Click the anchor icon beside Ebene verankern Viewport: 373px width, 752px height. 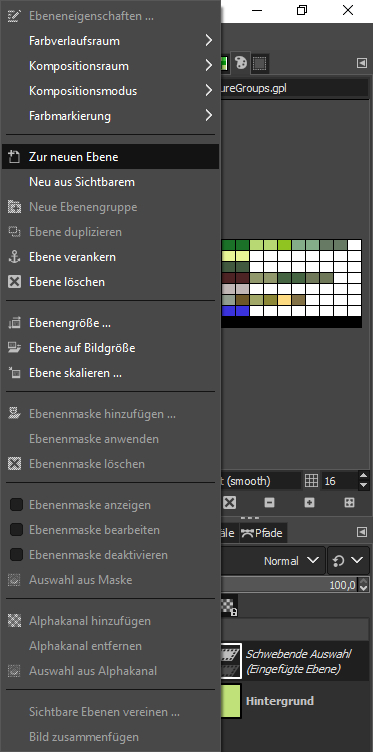[15, 257]
